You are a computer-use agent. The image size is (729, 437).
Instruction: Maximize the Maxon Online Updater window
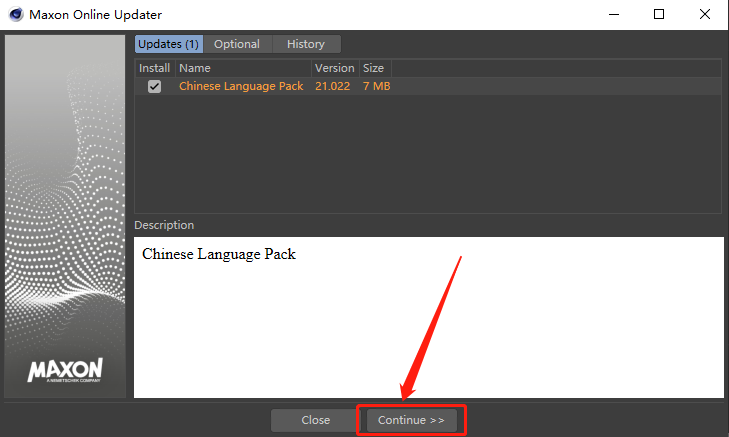click(659, 14)
